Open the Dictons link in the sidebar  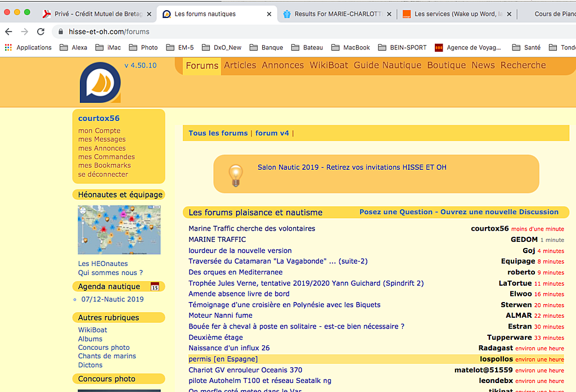(x=90, y=365)
